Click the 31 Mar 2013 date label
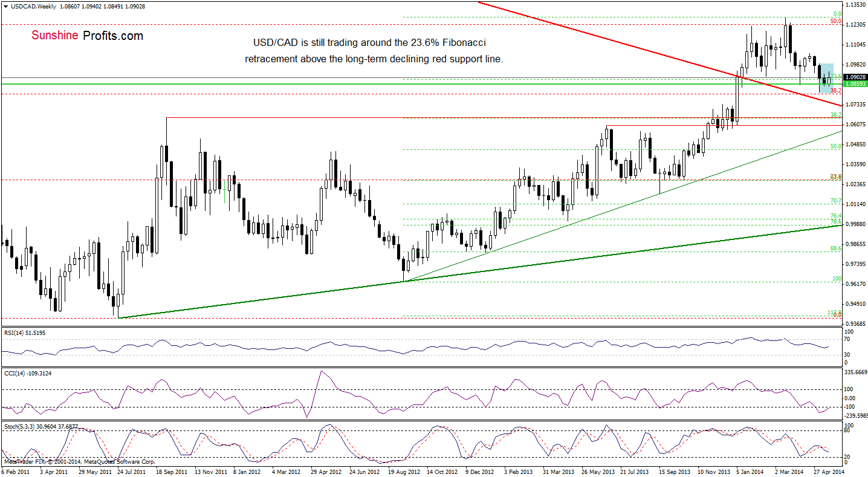 559,471
